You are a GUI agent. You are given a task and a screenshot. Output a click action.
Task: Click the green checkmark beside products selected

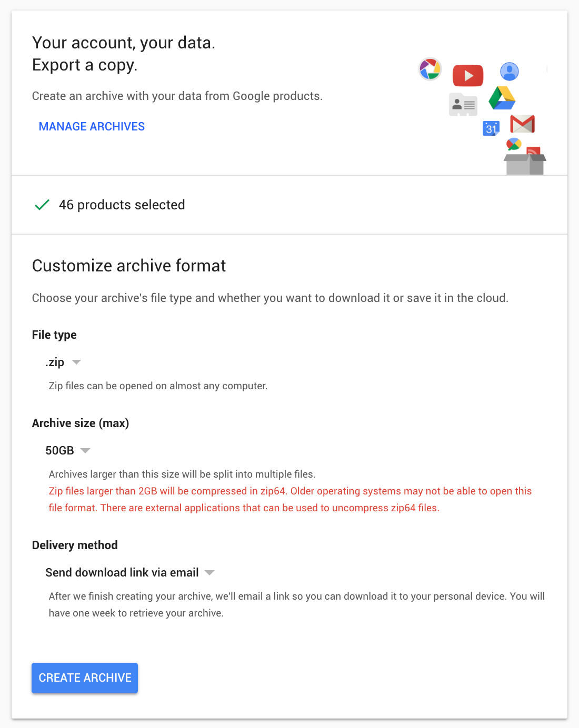pyautogui.click(x=42, y=205)
